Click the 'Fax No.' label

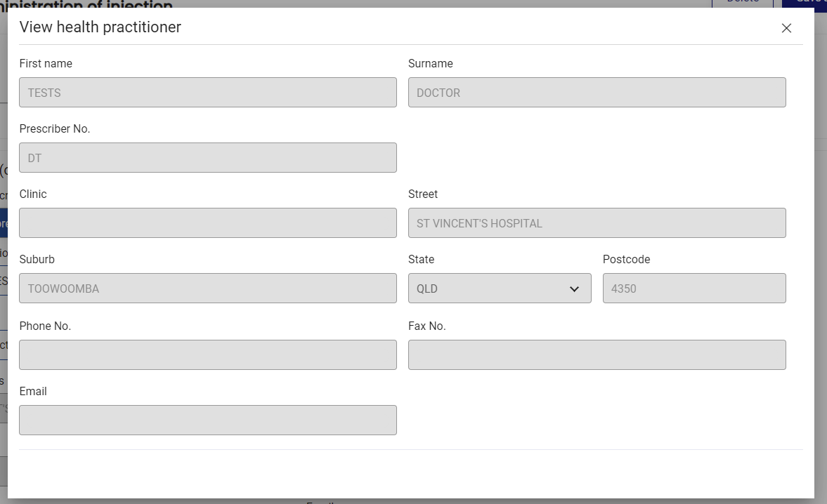pyautogui.click(x=427, y=326)
